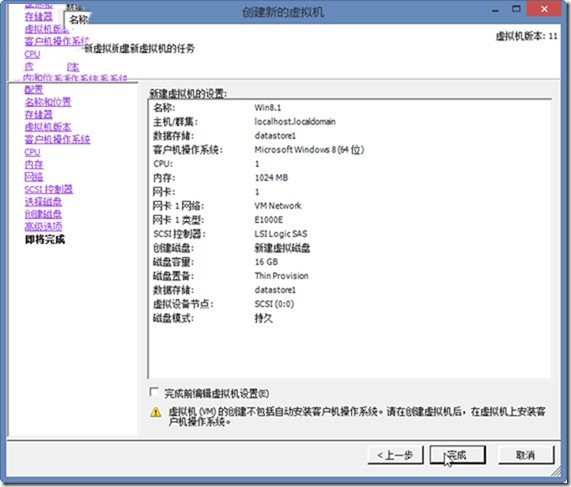571x487 pixels.
Task: Select the 虚拟机版本 step link
Action: [x=48, y=127]
